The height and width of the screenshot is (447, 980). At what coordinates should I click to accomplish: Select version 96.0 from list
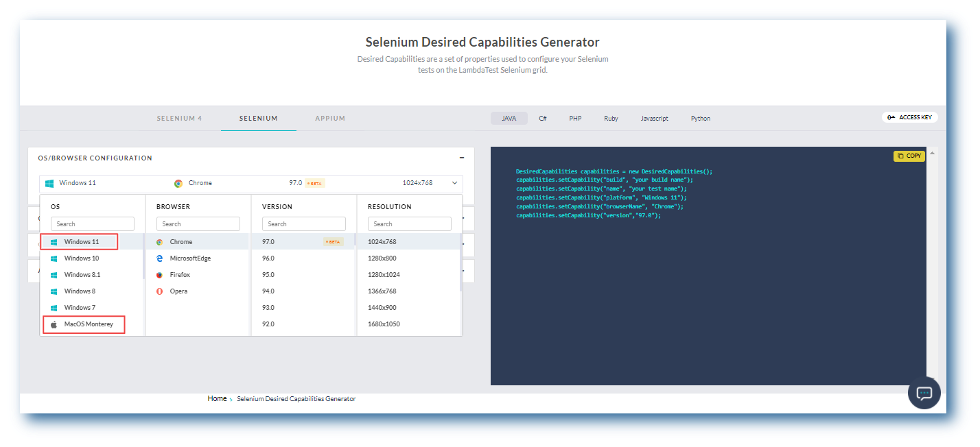tap(268, 258)
